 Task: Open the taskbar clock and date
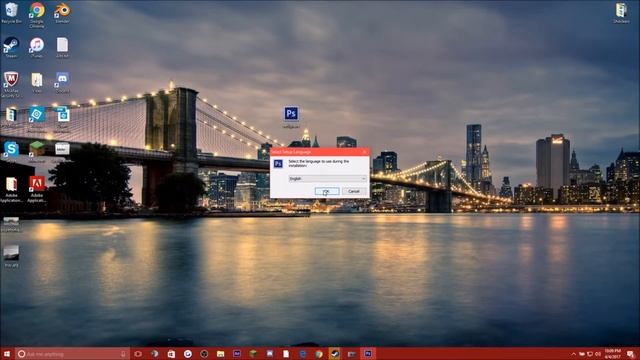point(613,354)
